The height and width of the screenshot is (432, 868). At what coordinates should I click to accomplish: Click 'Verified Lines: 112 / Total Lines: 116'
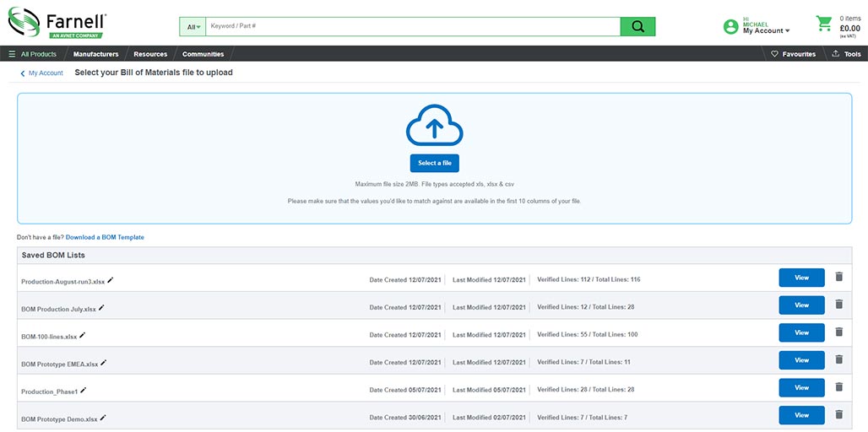click(589, 279)
